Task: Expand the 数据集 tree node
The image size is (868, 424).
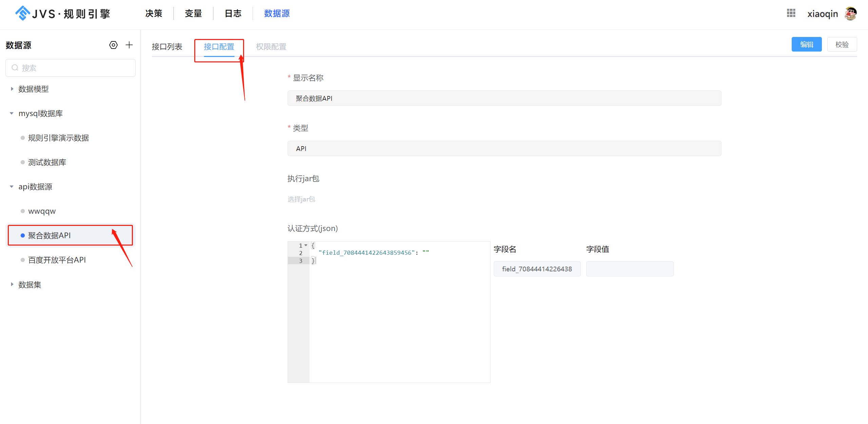Action: tap(12, 285)
